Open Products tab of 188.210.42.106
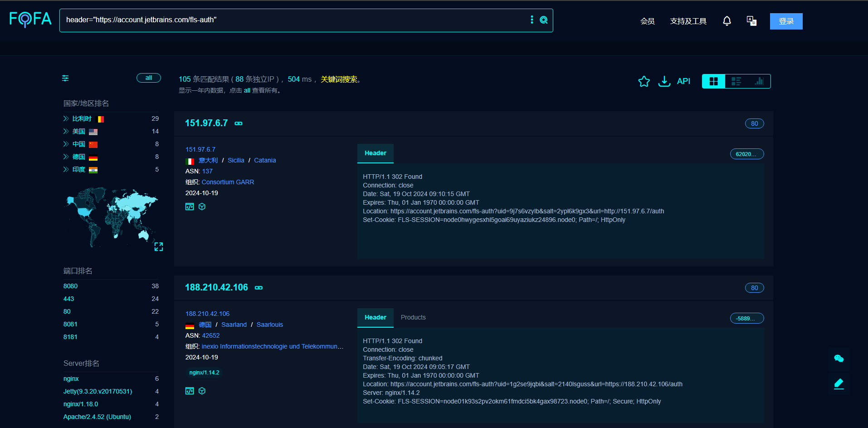Viewport: 868px width, 428px height. (413, 318)
